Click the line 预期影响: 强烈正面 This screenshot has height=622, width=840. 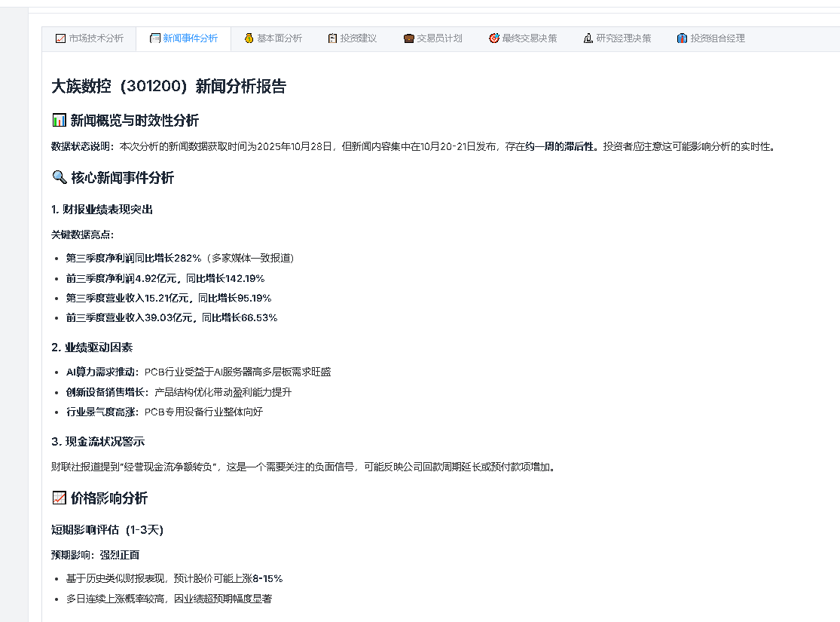tap(96, 555)
